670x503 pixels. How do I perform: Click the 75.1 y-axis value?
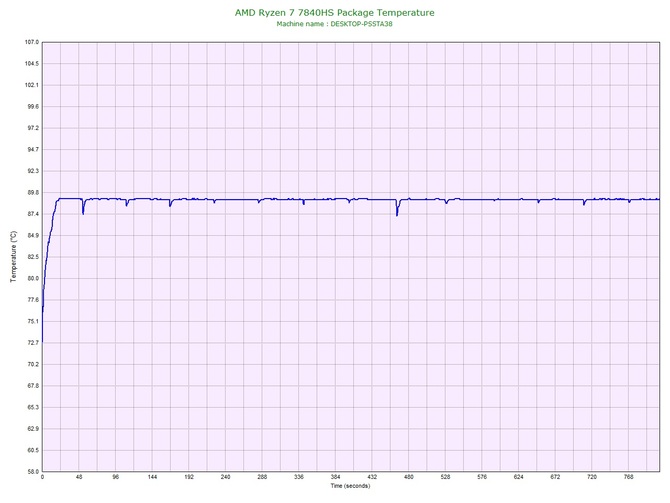(33, 321)
